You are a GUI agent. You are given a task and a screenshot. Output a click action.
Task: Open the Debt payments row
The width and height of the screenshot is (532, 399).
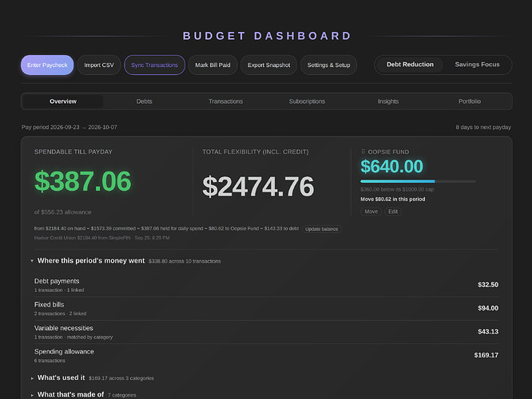(266, 285)
